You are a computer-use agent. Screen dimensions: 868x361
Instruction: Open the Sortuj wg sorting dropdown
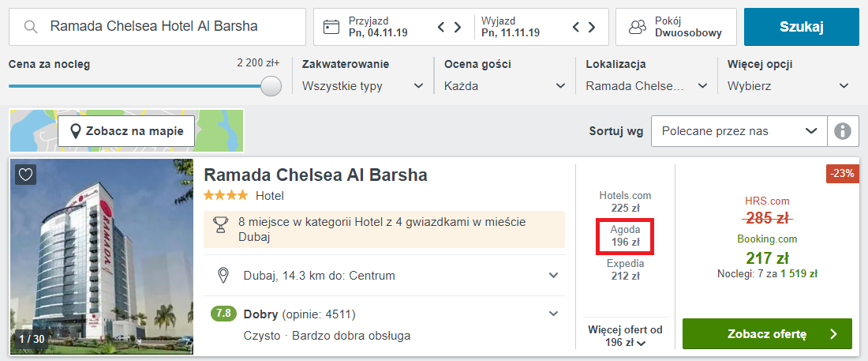pos(738,131)
